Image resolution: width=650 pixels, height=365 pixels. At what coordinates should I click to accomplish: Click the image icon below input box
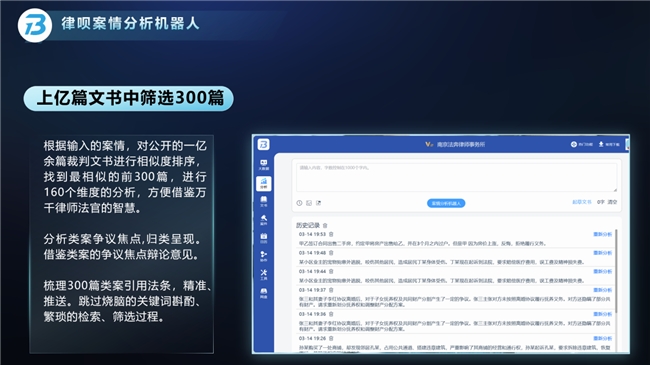click(309, 203)
